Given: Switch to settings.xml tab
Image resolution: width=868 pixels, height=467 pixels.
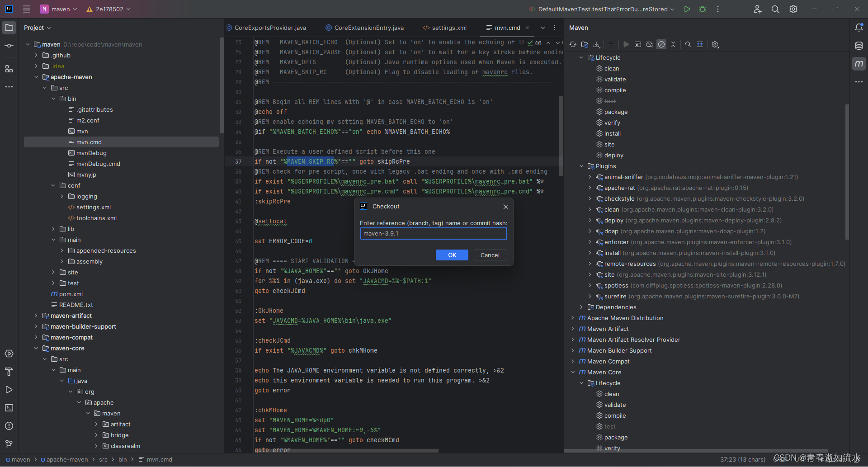Looking at the screenshot, I should click(444, 28).
